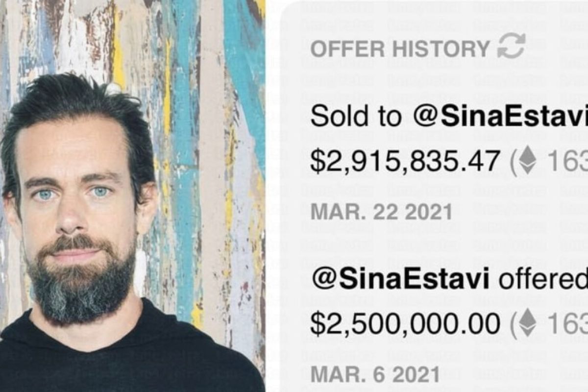Click Ethereum icon beside $2,500,000.00
The width and height of the screenshot is (588, 392).
click(x=527, y=324)
